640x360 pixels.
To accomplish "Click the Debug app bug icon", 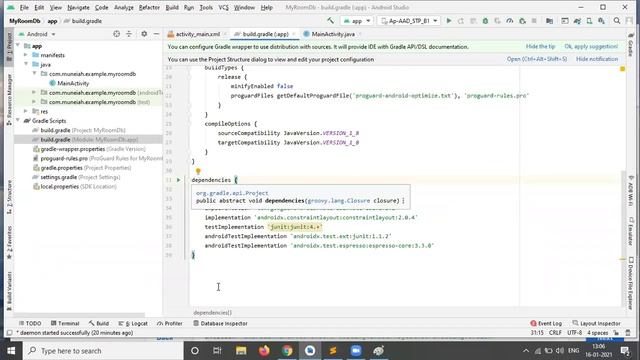I will click(485, 21).
